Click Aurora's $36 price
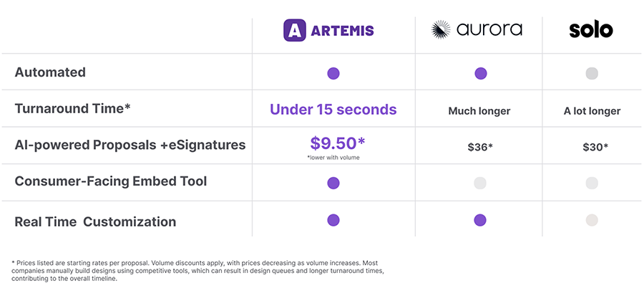 pyautogui.click(x=479, y=147)
